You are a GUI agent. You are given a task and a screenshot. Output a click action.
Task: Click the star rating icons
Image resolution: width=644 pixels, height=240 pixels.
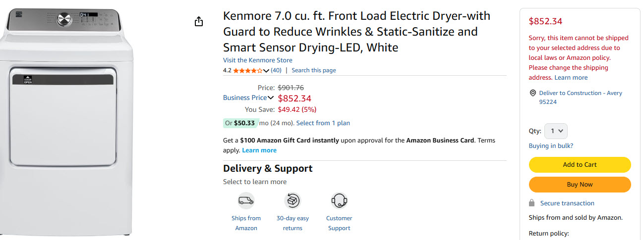tap(248, 70)
